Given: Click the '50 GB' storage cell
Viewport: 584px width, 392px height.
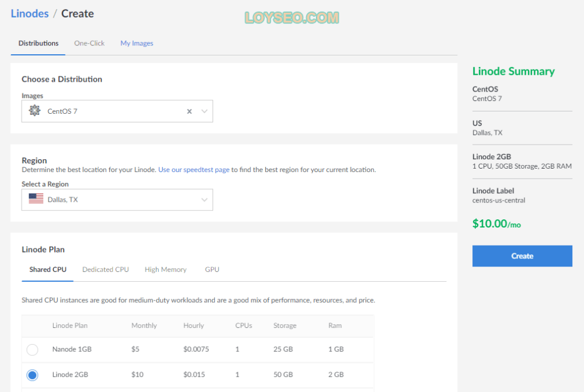Looking at the screenshot, I should pyautogui.click(x=283, y=374).
